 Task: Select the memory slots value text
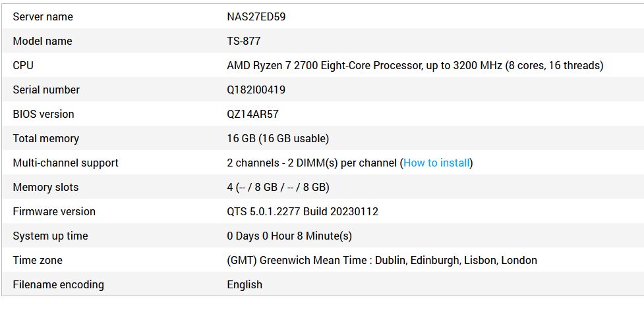pyautogui.click(x=278, y=187)
